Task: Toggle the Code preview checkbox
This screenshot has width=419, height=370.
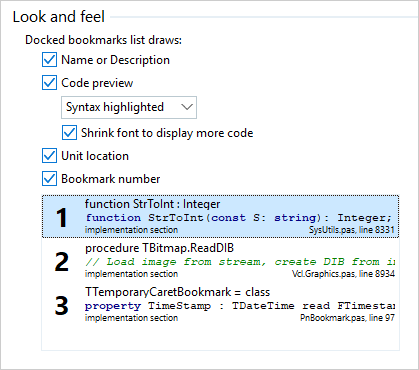Action: coord(49,83)
